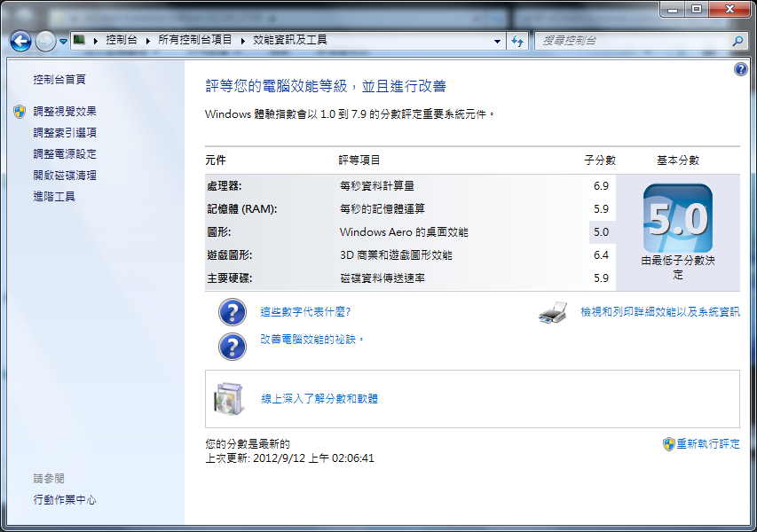Open 控制台首頁 link
This screenshot has height=532, width=757.
59,79
